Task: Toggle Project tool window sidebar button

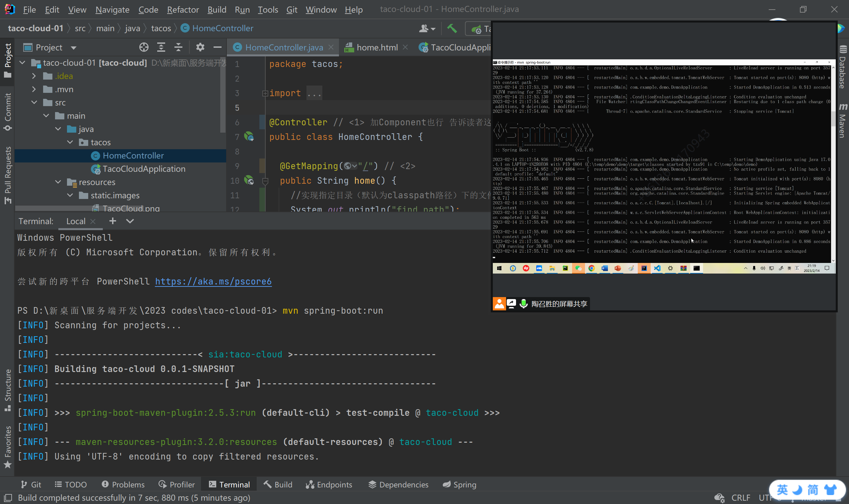Action: pos(8,60)
